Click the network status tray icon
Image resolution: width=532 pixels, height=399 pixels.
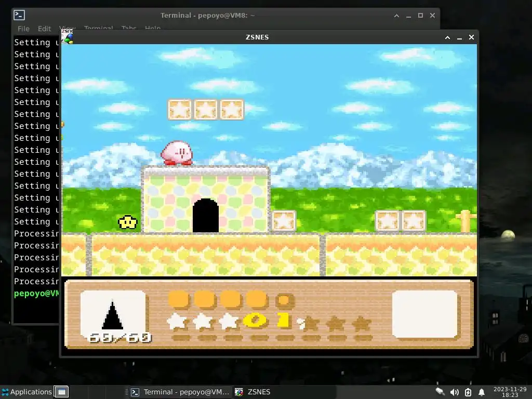[x=440, y=392]
